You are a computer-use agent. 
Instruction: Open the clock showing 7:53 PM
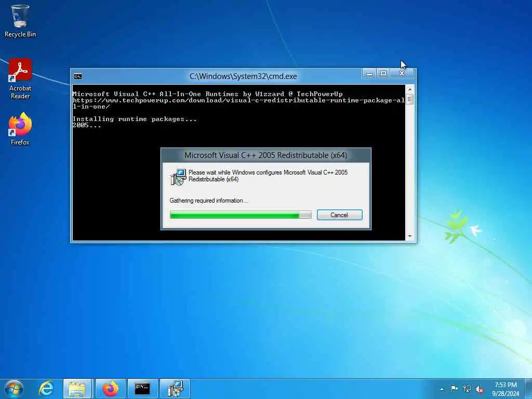click(506, 389)
